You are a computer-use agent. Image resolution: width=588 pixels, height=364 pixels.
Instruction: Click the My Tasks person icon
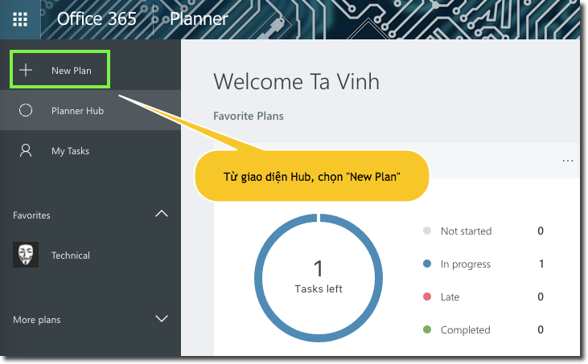pos(26,150)
